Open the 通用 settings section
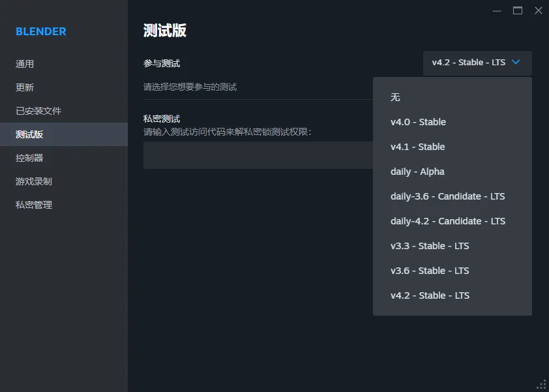549x392 pixels. pyautogui.click(x=27, y=63)
